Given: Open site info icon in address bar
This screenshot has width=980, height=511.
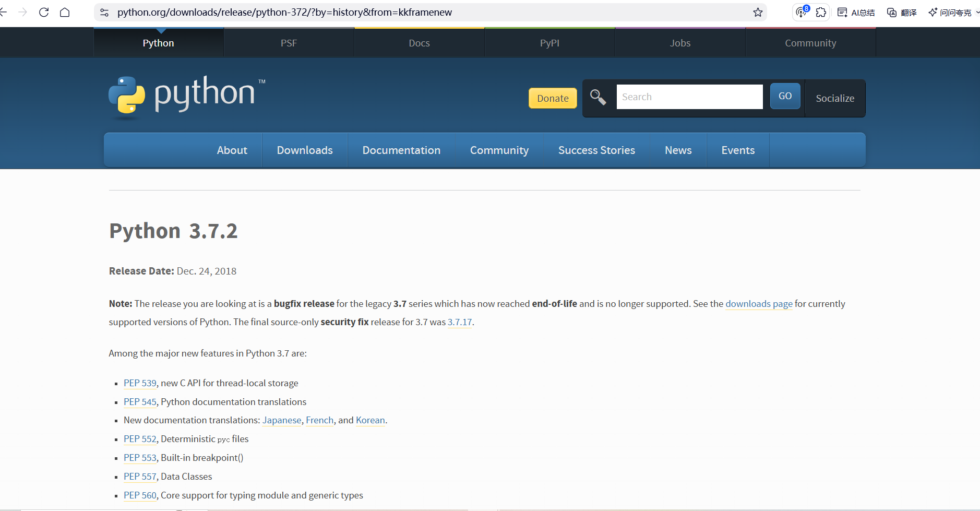Looking at the screenshot, I should 104,13.
